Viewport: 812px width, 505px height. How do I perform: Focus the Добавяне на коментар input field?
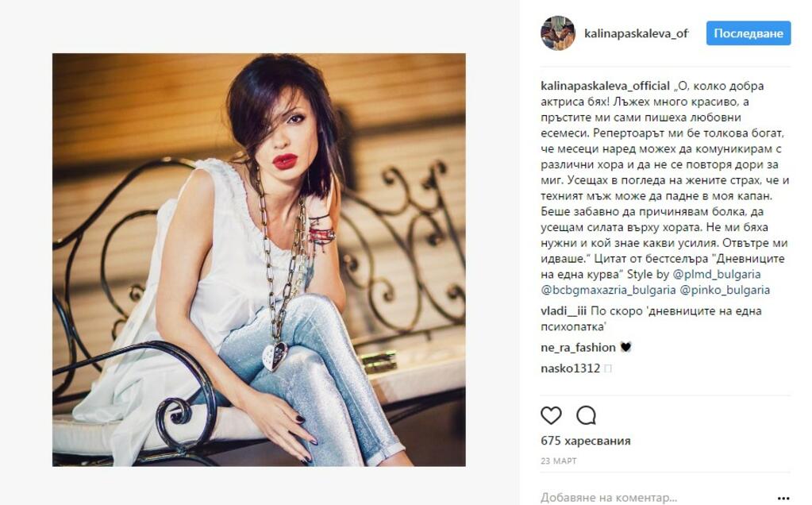click(655, 498)
